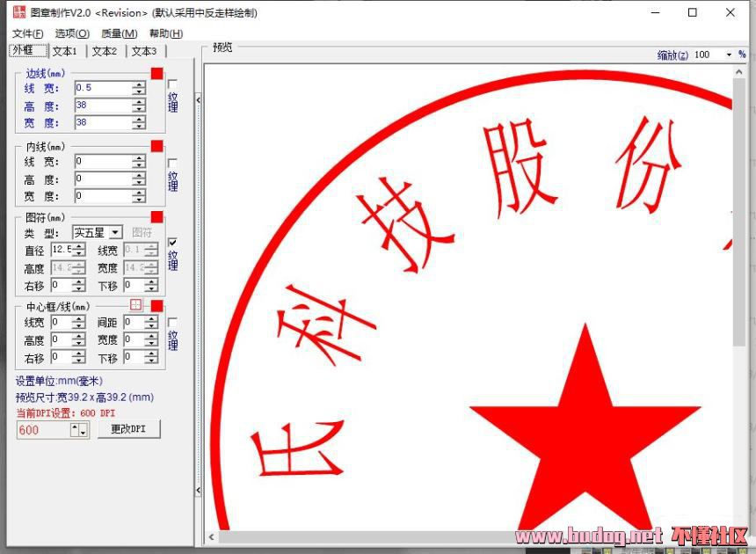Click the 边线 宽度 input field
The image size is (756, 554).
[x=103, y=122]
